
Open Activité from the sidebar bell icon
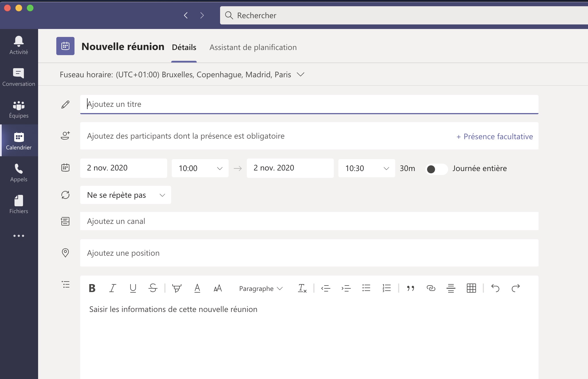click(19, 45)
